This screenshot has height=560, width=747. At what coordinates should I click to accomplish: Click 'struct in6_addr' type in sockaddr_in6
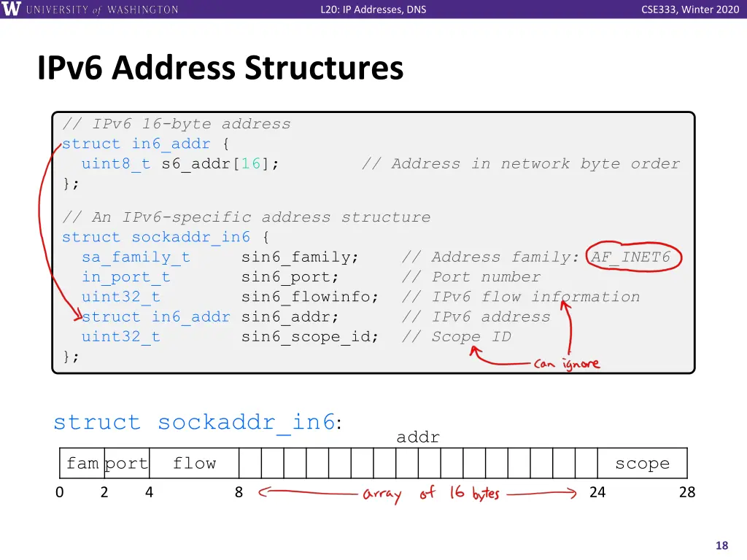(156, 317)
